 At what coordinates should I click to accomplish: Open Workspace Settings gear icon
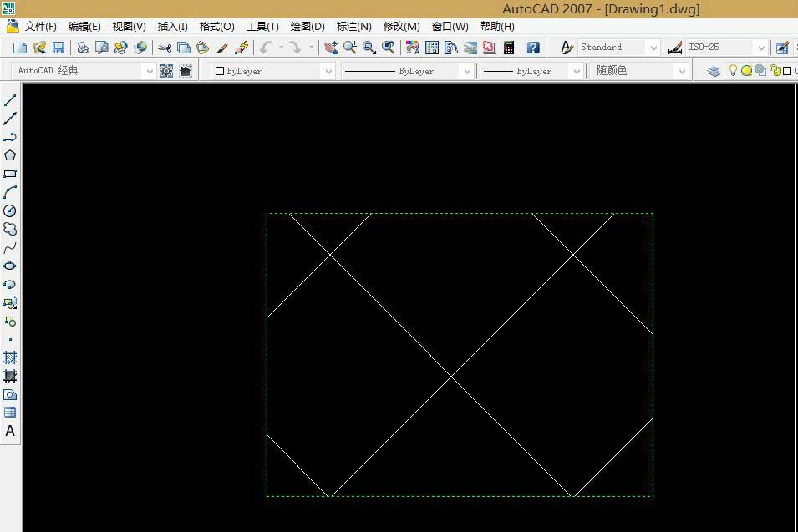tap(166, 71)
